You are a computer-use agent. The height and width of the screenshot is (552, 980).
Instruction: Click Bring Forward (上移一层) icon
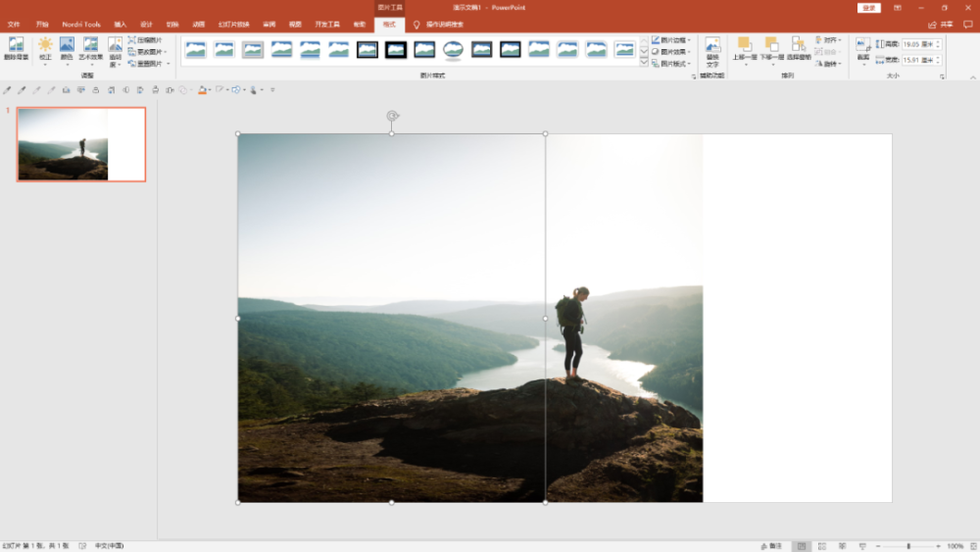click(745, 44)
